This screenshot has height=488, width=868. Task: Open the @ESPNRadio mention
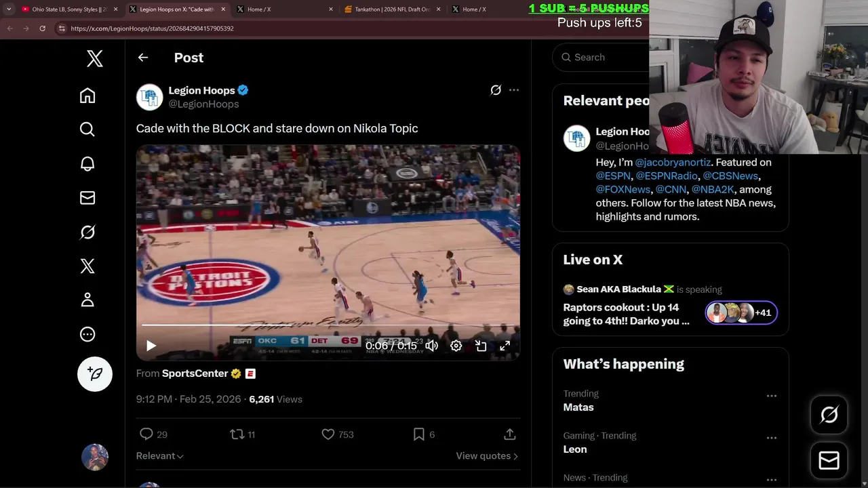tap(667, 176)
